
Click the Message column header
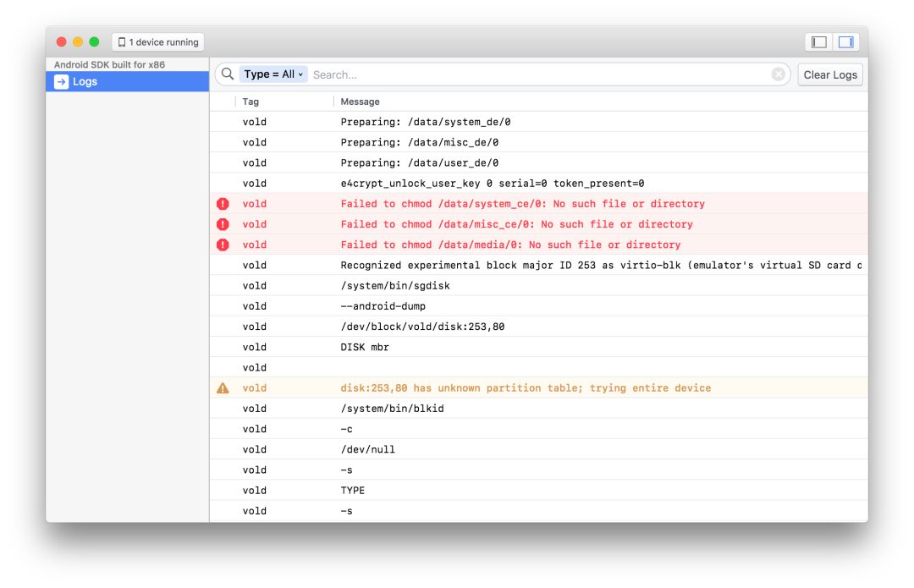point(360,102)
